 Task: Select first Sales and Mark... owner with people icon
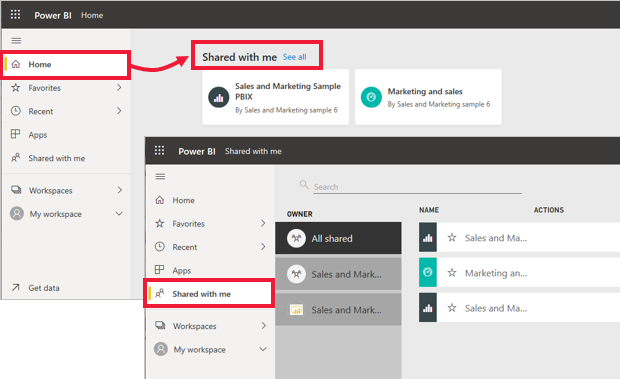click(338, 274)
